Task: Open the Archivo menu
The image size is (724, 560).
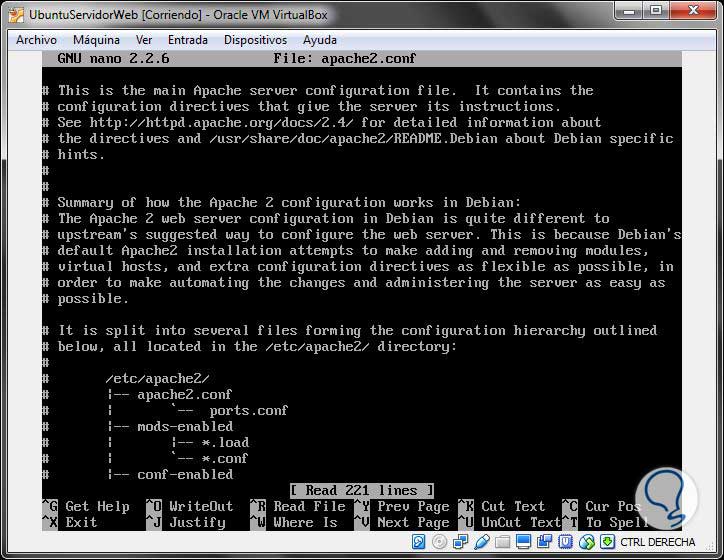Action: click(x=36, y=40)
